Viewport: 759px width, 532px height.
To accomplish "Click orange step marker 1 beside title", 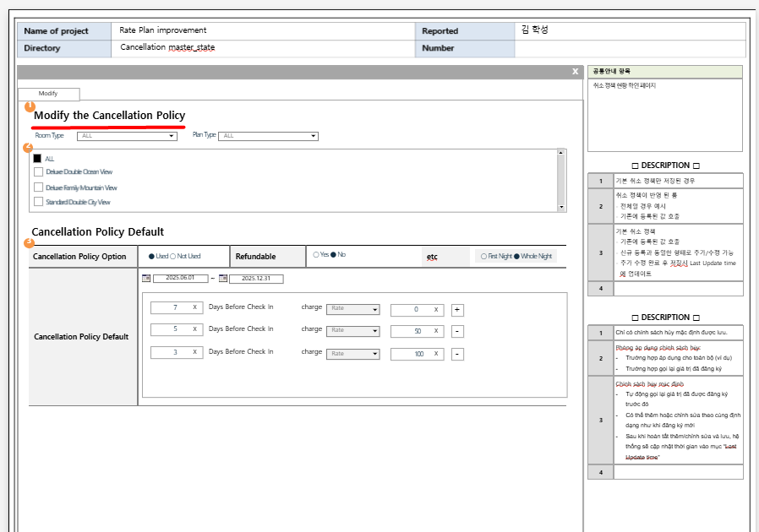I will point(30,106).
